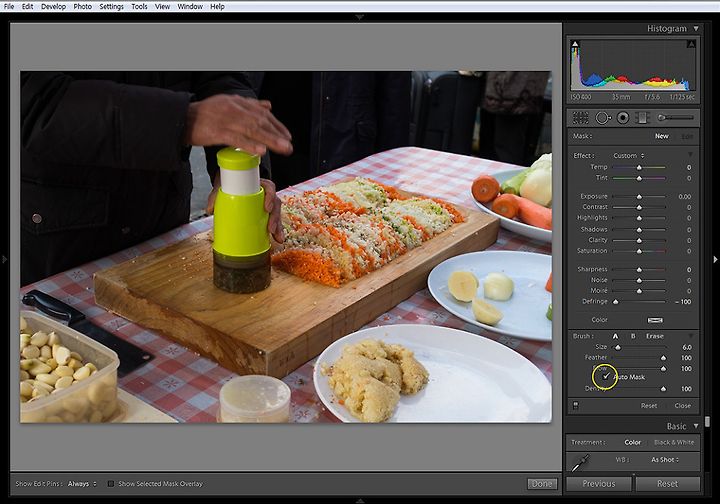Toggle the bottom filmstrip panel arrow
The height and width of the screenshot is (504, 720).
point(360,501)
